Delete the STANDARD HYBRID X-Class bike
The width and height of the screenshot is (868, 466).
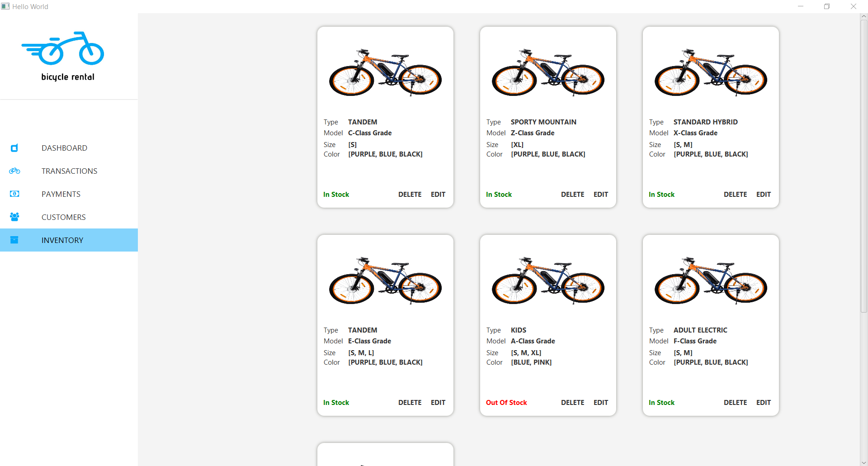point(736,195)
